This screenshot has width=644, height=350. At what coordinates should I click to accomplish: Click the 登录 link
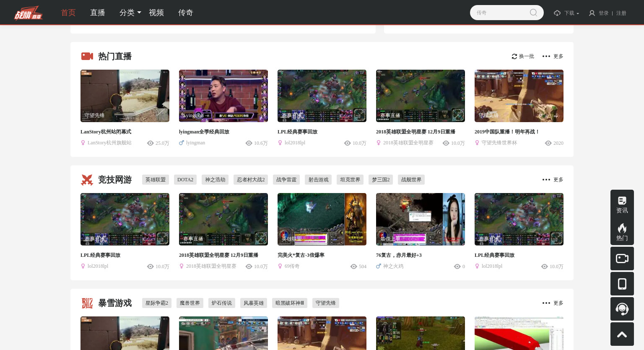coord(604,13)
